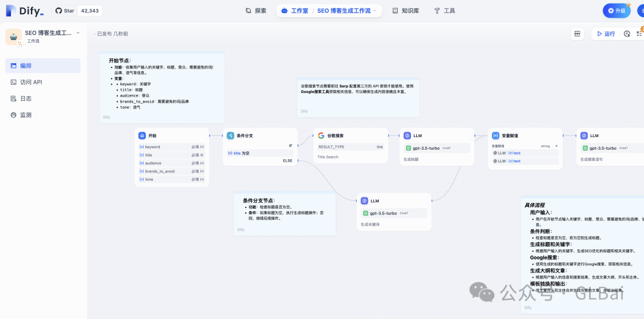Click the 运行 run button
Screen dimensions: 644x319
point(606,33)
